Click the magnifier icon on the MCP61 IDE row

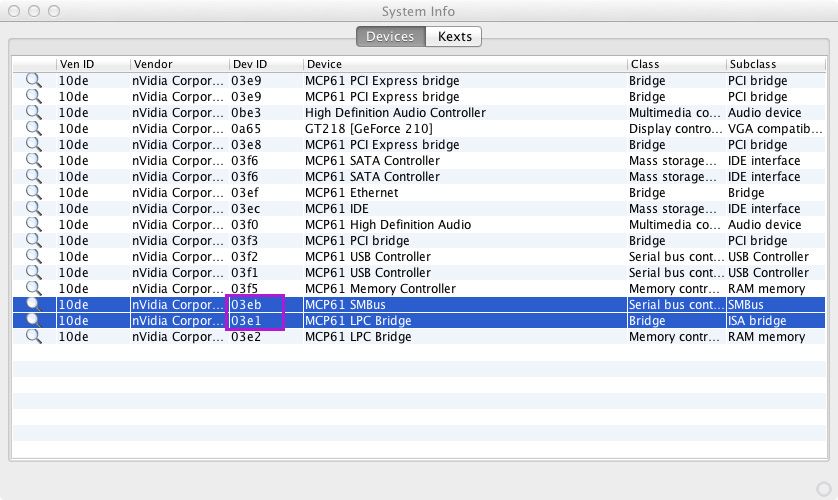(x=34, y=208)
